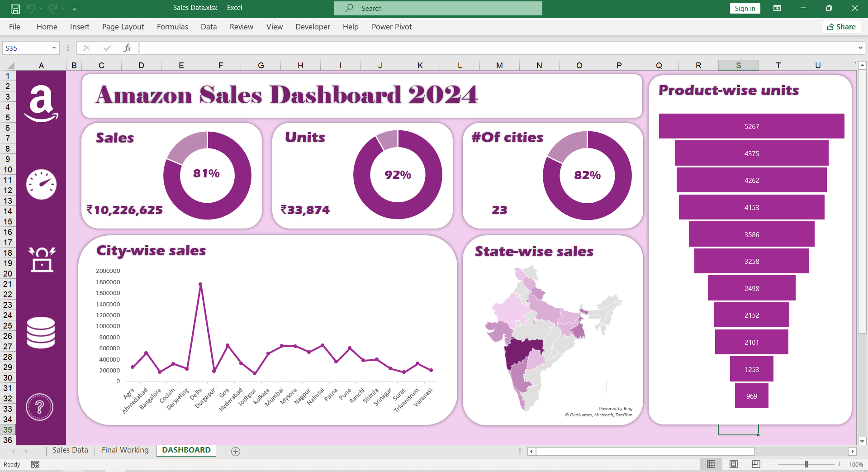Viewport: 868px width, 472px height.
Task: Open the Undo history dropdown arrow
Action: [41, 8]
